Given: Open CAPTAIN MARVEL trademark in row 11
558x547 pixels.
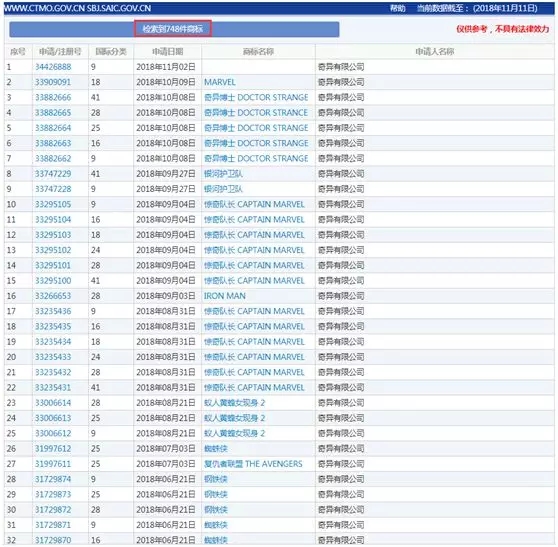Looking at the screenshot, I should [x=254, y=220].
